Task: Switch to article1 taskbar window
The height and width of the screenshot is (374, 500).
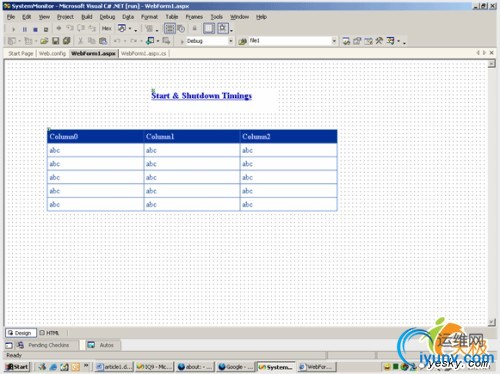Action: coord(114,367)
